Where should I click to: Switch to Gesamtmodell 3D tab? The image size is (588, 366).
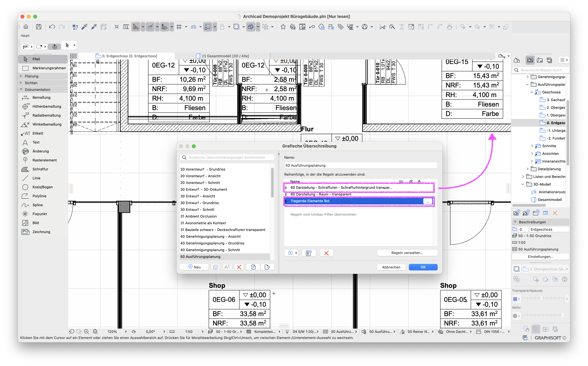pos(223,56)
